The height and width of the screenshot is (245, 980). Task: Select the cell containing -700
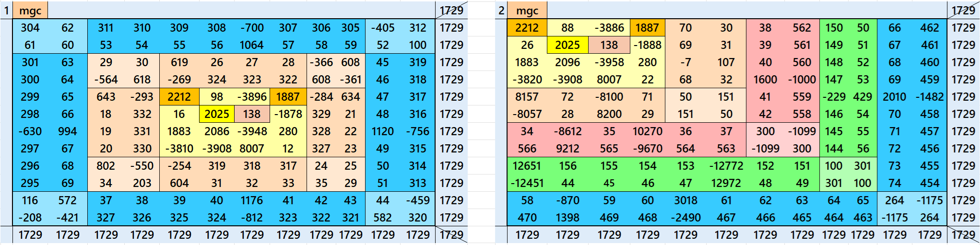252,28
